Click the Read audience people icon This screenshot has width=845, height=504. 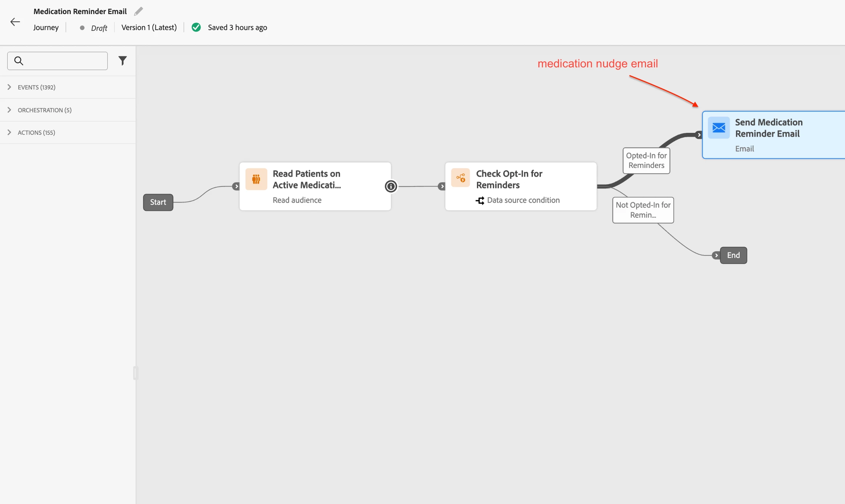click(256, 179)
